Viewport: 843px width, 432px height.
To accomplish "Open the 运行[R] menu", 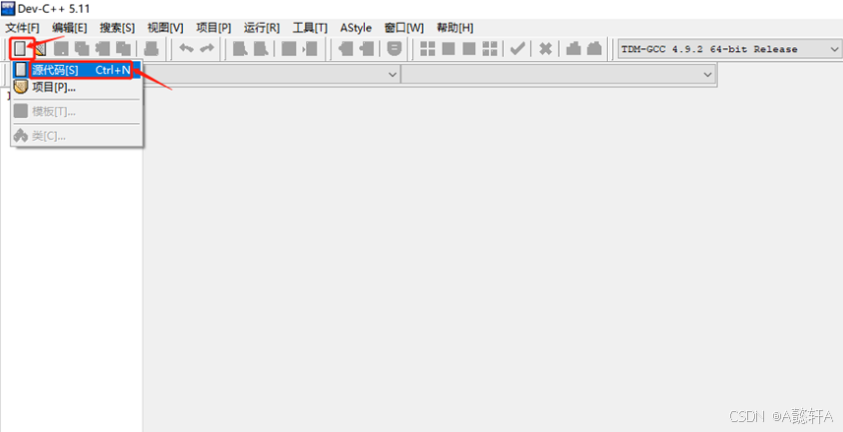I will [x=262, y=27].
